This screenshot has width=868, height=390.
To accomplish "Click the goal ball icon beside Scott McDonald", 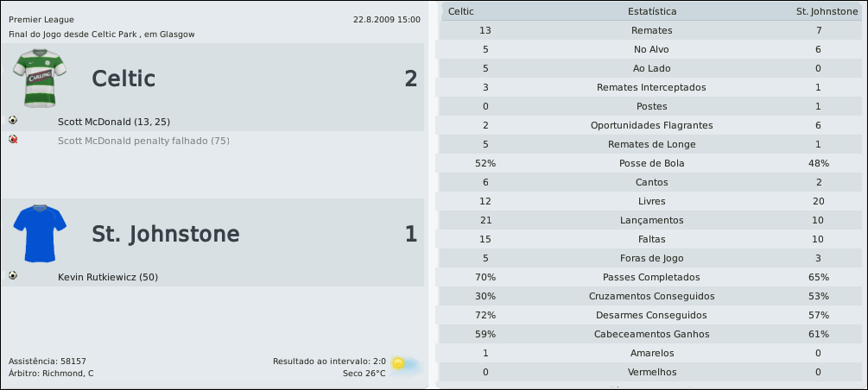I will click(13, 121).
